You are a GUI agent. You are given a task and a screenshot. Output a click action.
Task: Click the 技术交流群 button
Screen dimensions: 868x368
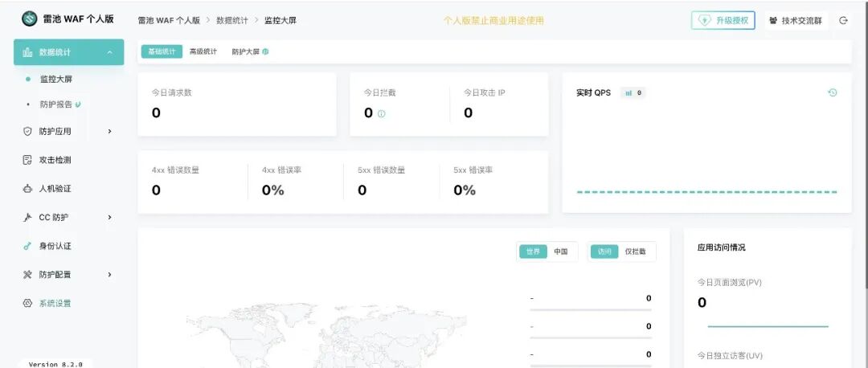[796, 20]
